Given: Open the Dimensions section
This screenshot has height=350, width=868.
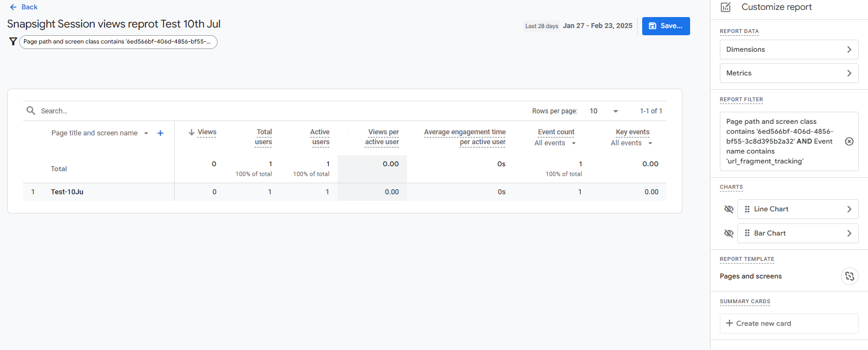Looking at the screenshot, I should tap(789, 50).
